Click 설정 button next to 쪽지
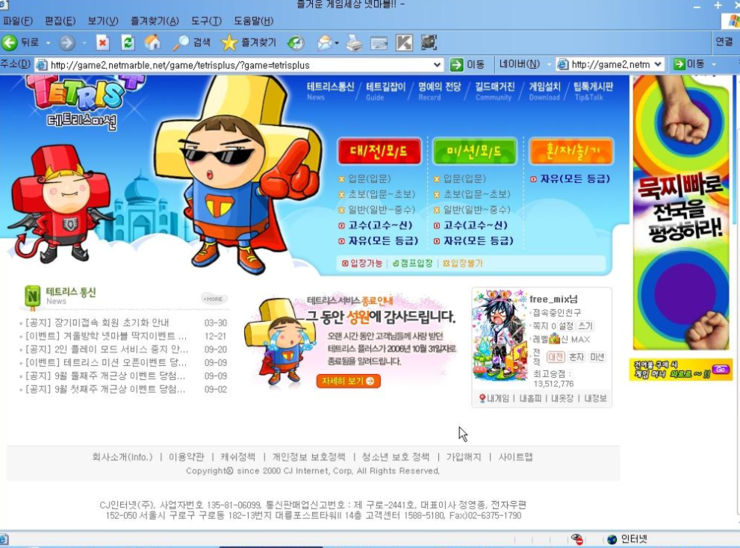Viewport: 740px width, 548px height. 566,326
